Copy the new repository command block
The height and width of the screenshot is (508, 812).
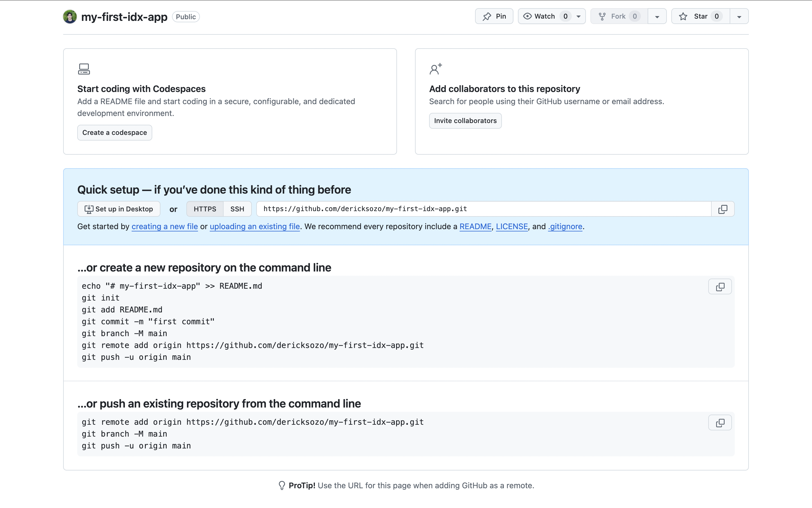point(720,287)
